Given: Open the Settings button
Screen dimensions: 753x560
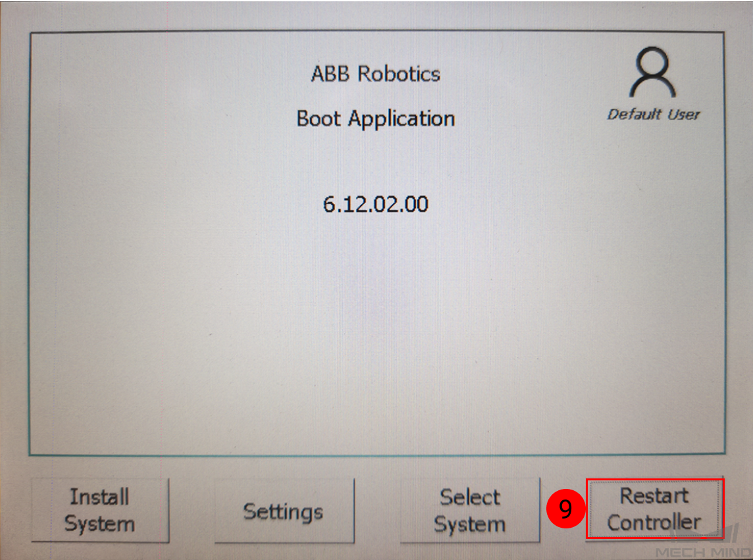Looking at the screenshot, I should (284, 511).
